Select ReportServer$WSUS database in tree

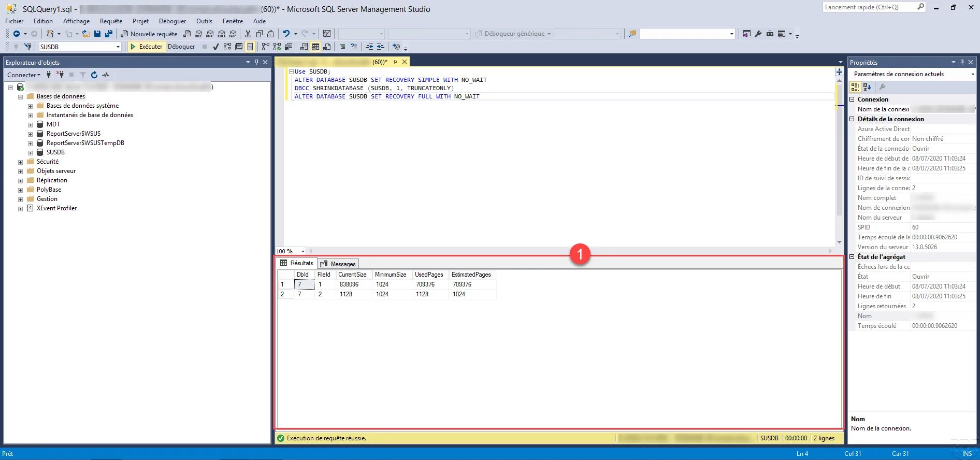[74, 134]
